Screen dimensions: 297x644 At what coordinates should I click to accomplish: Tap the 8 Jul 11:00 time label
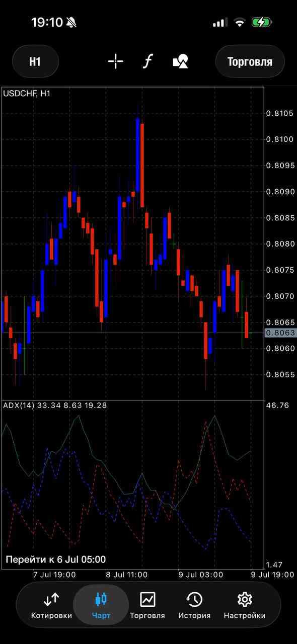(127, 575)
